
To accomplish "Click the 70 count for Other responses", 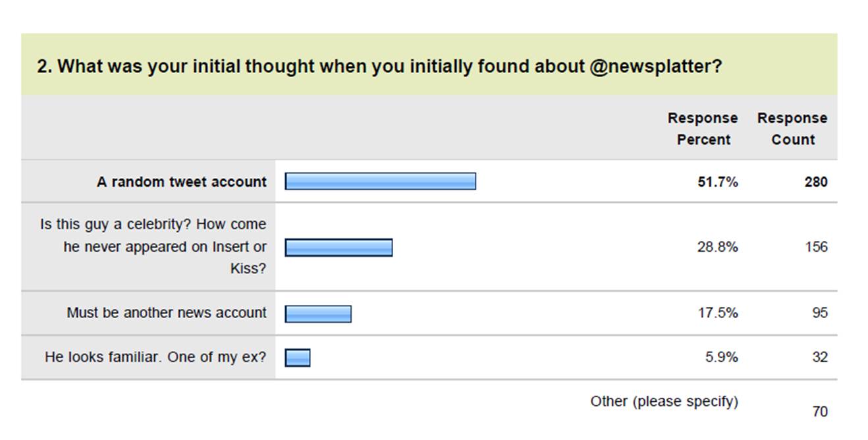I will [x=819, y=412].
